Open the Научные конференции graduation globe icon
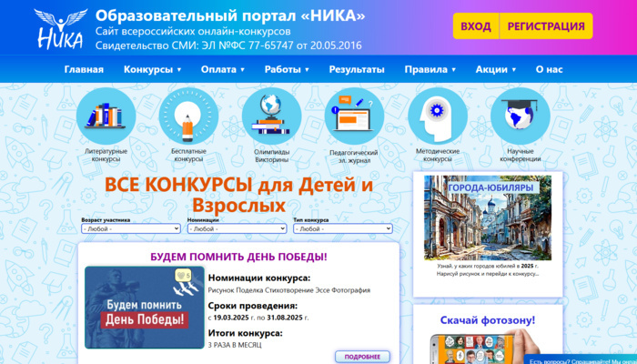Viewport: 637px width, 364px height. coord(521,116)
